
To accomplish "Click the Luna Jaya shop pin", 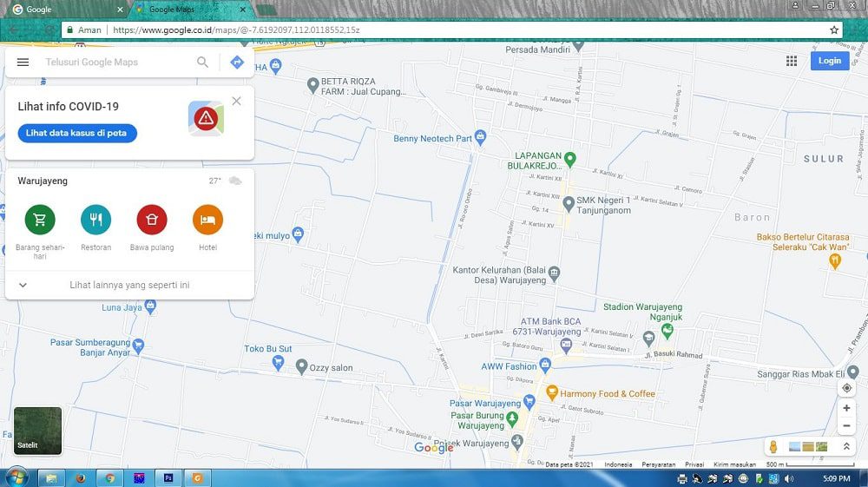I will pyautogui.click(x=150, y=306).
